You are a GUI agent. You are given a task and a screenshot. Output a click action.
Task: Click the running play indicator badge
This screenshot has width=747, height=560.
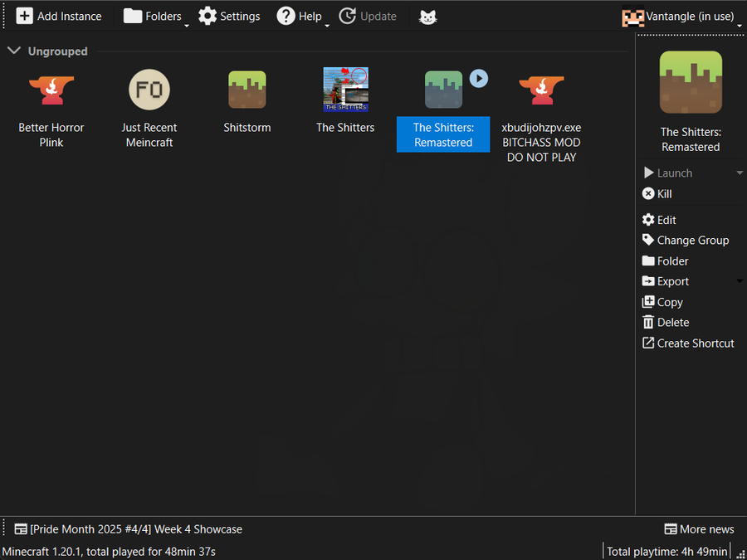coord(479,79)
